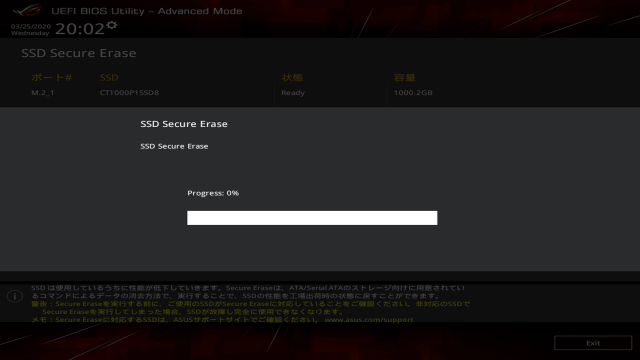The height and width of the screenshot is (360, 640).
Task: Click the 03/25/2020 date text
Action: (31, 27)
